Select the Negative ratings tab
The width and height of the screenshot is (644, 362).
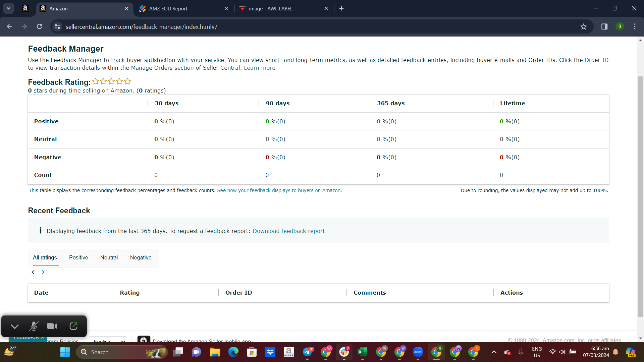point(141,257)
